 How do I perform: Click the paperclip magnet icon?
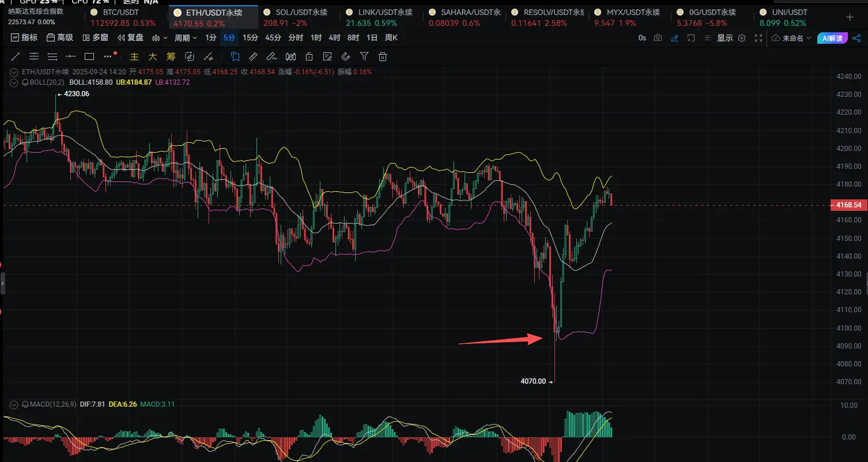tap(346, 56)
